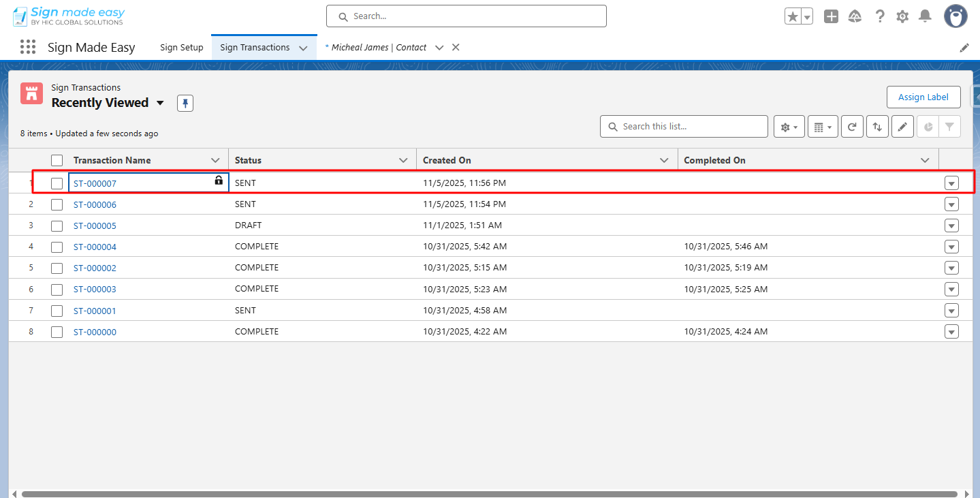The image size is (980, 498).
Task: Click the pencil icon to edit list inline
Action: click(902, 127)
